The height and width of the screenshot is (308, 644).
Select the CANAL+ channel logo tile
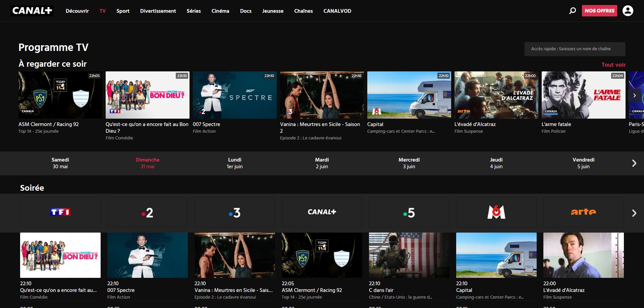322,212
